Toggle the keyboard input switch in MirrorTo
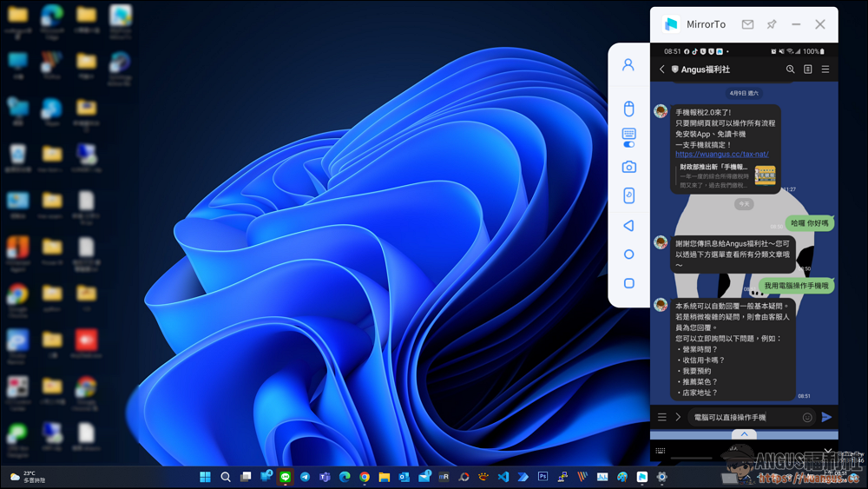Image resolution: width=868 pixels, height=489 pixels. point(628,144)
